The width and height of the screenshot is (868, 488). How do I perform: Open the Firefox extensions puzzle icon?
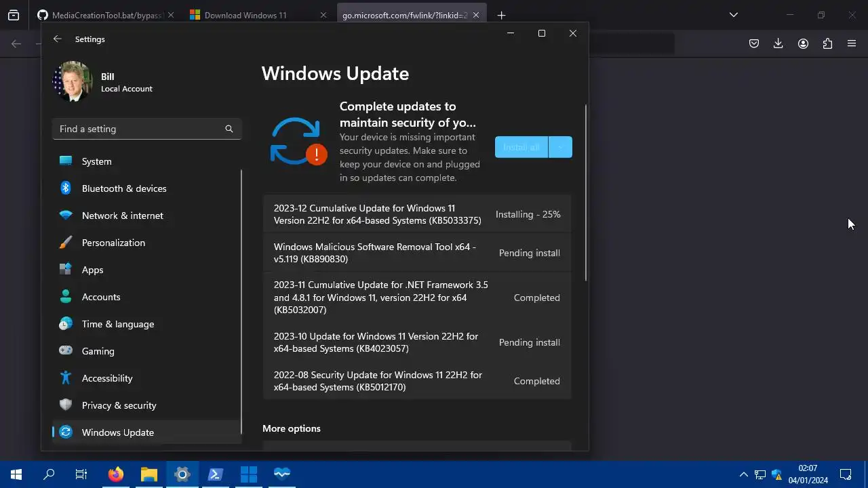827,43
